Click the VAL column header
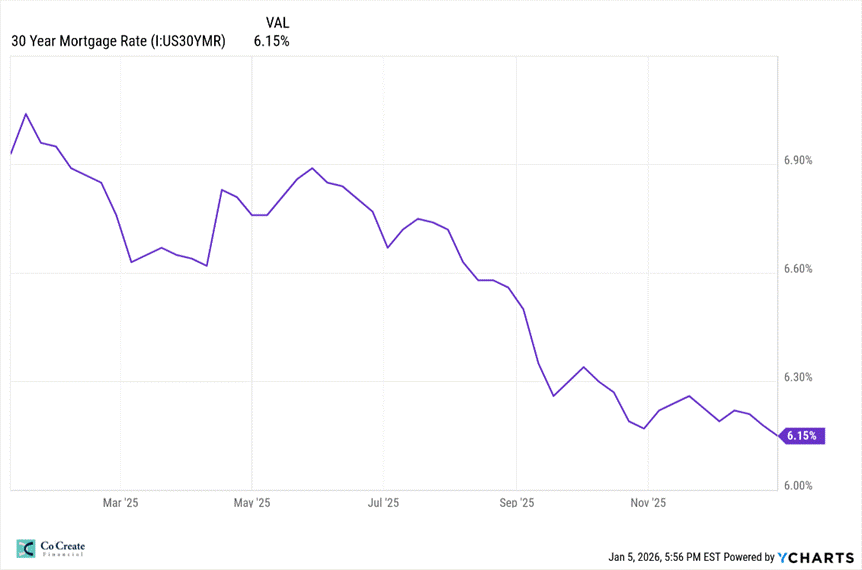The image size is (862, 570). pyautogui.click(x=278, y=22)
